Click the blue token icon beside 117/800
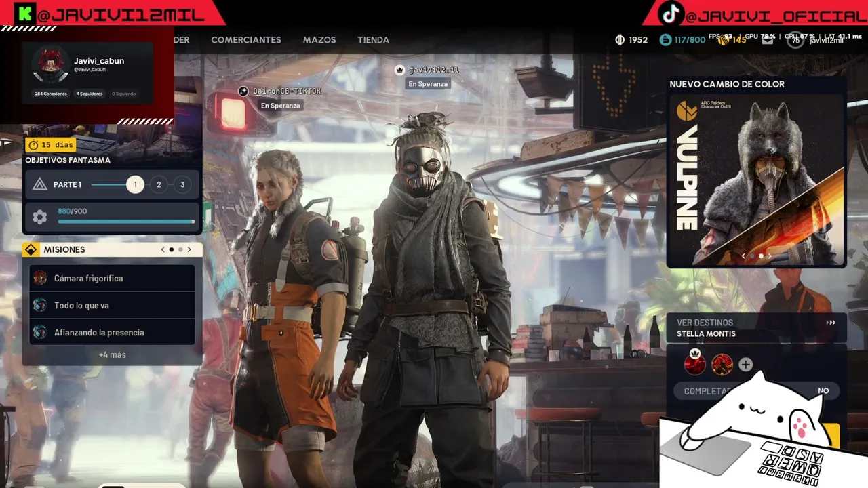 coord(665,40)
